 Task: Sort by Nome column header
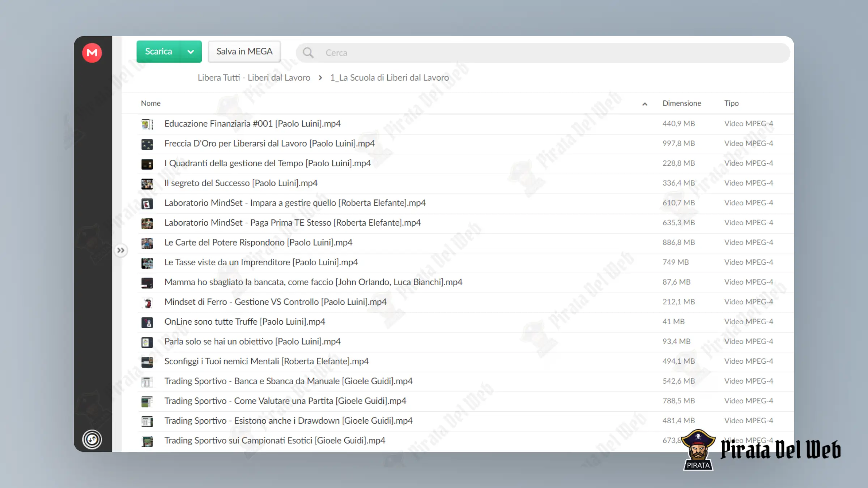(x=151, y=103)
